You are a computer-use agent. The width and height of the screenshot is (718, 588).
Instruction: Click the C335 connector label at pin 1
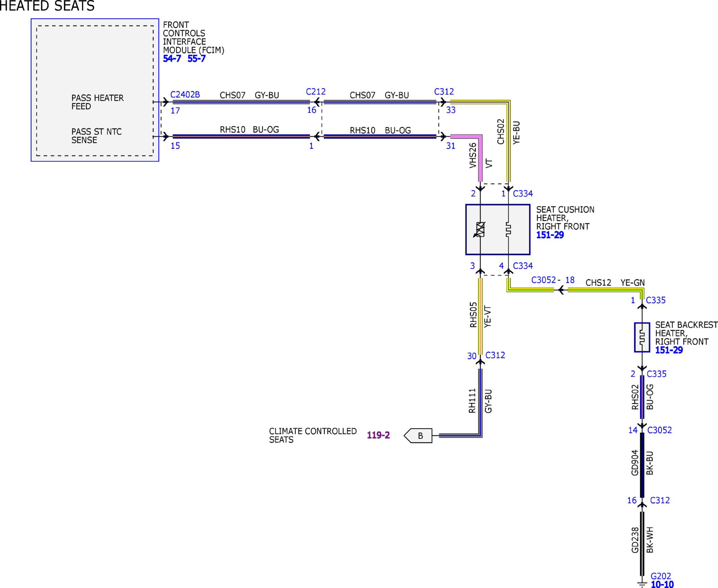point(656,300)
